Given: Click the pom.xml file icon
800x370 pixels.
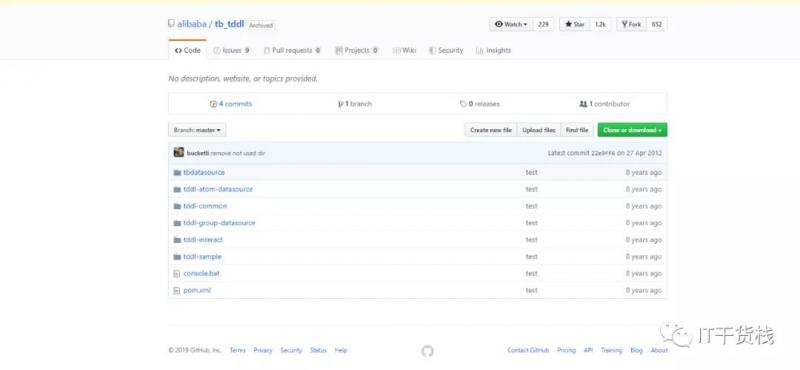Looking at the screenshot, I should tap(177, 290).
